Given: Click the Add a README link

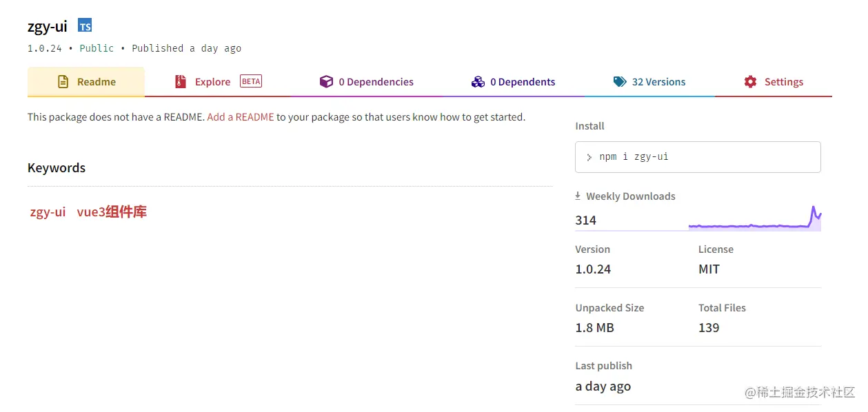Looking at the screenshot, I should (241, 117).
